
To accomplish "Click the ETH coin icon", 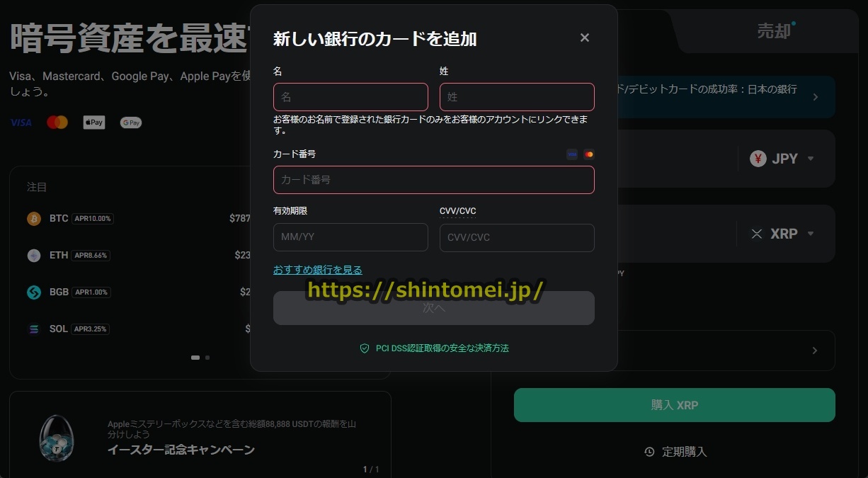I will pyautogui.click(x=34, y=256).
